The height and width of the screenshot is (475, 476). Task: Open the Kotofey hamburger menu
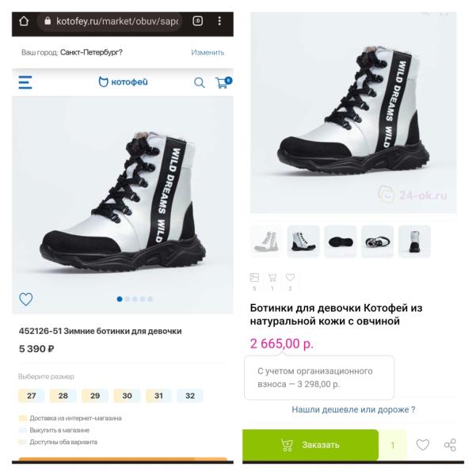click(x=25, y=82)
